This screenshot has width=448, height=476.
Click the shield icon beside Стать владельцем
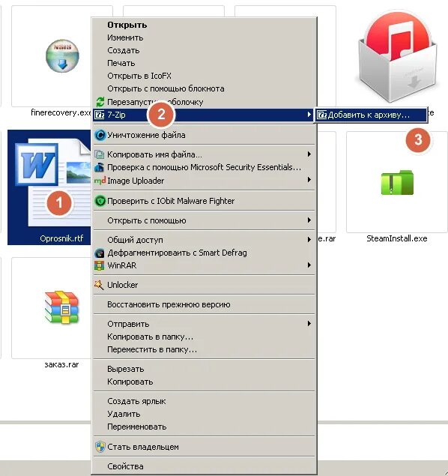pos(100,447)
